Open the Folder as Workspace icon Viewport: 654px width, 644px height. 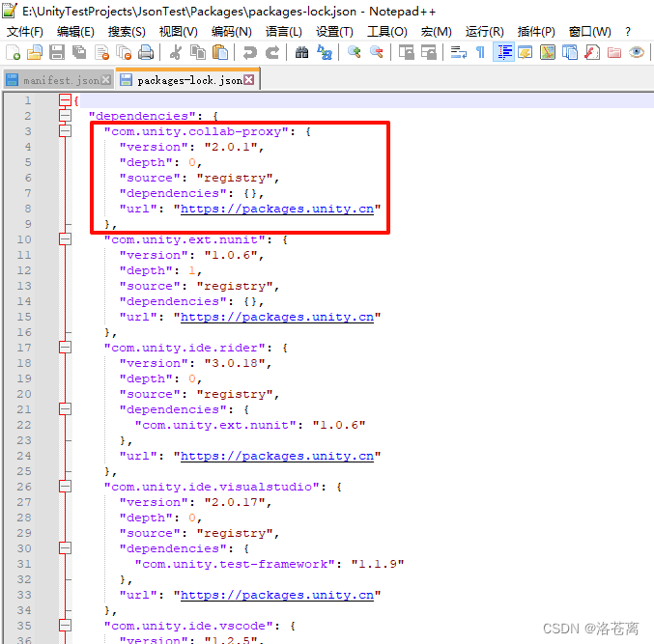(614, 52)
